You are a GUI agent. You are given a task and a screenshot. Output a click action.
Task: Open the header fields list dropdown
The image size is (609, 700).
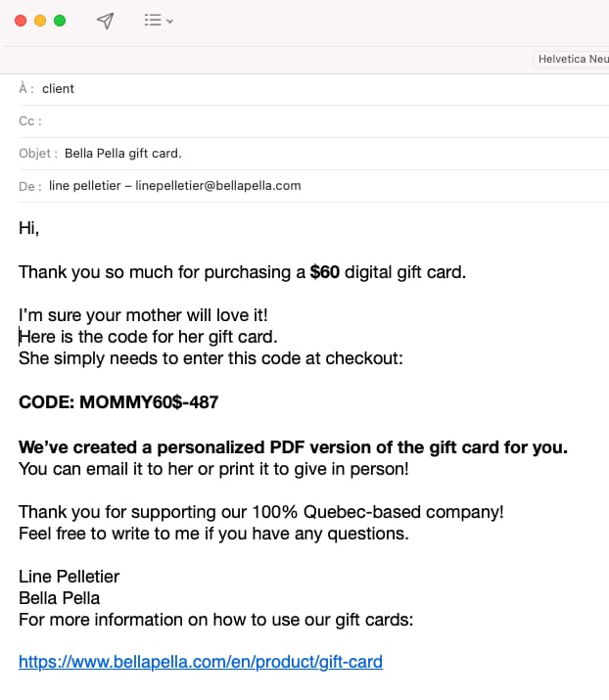pyautogui.click(x=158, y=21)
